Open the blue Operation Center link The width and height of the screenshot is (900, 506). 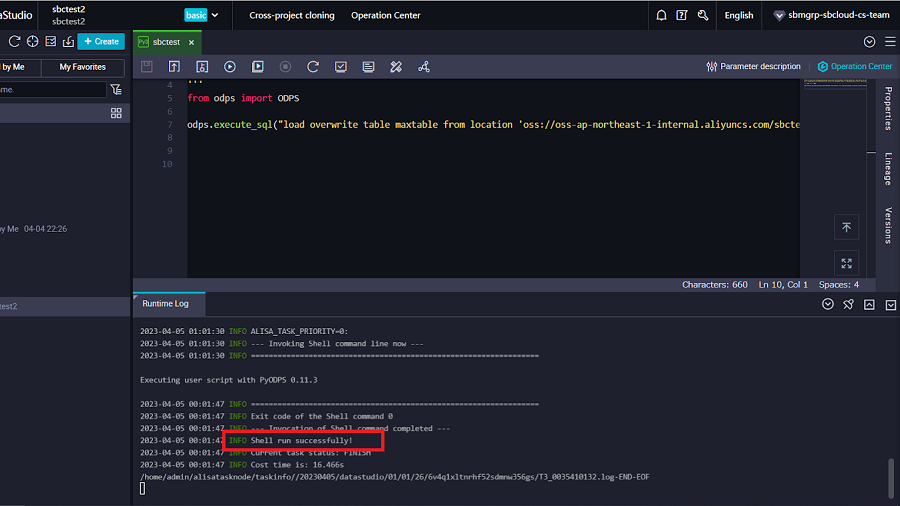tap(854, 67)
